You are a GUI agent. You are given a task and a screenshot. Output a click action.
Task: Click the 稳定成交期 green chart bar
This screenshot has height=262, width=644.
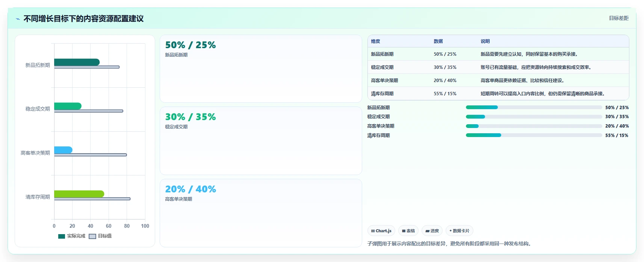tap(68, 106)
